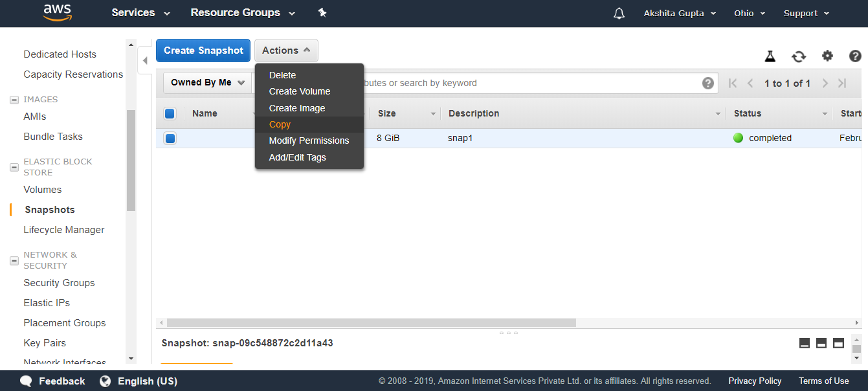Open Volumes in the sidebar
This screenshot has width=868, height=391.
(x=43, y=190)
